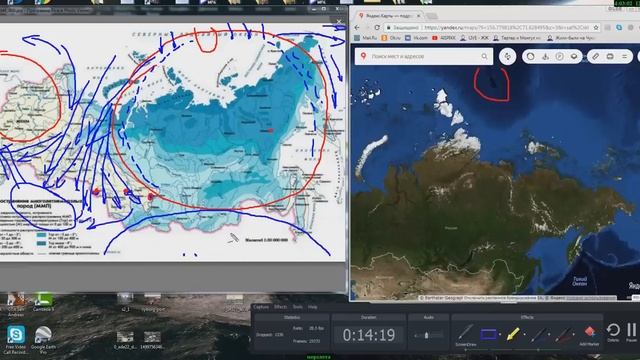Open the Vk.com bookmark

(416, 38)
